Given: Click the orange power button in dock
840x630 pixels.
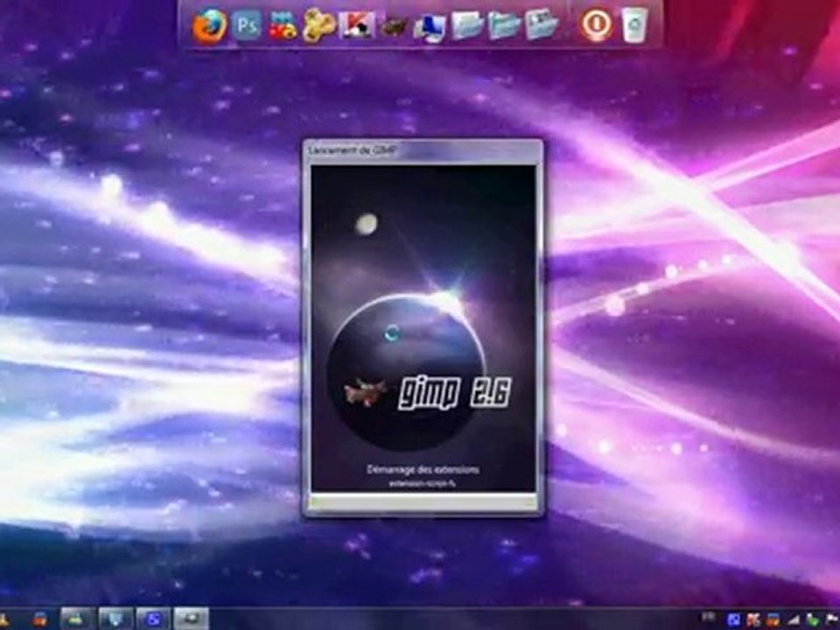Looking at the screenshot, I should pos(596,25).
